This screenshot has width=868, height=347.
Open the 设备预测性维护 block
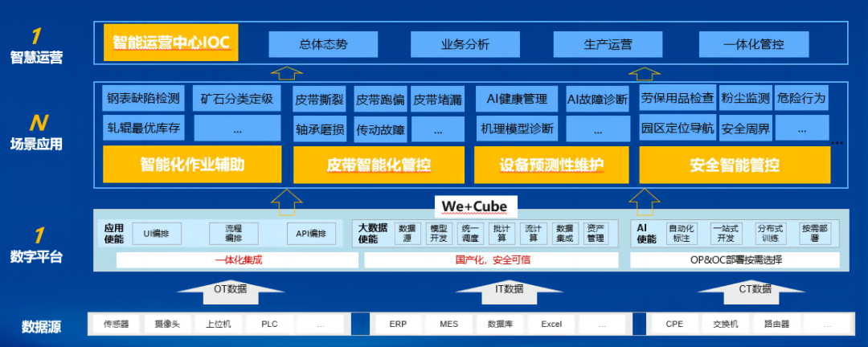pyautogui.click(x=551, y=165)
